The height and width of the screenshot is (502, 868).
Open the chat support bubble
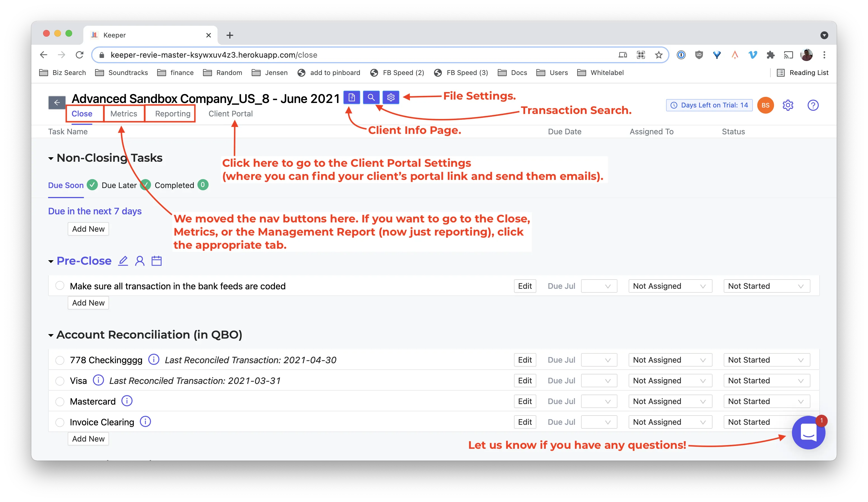pos(808,432)
